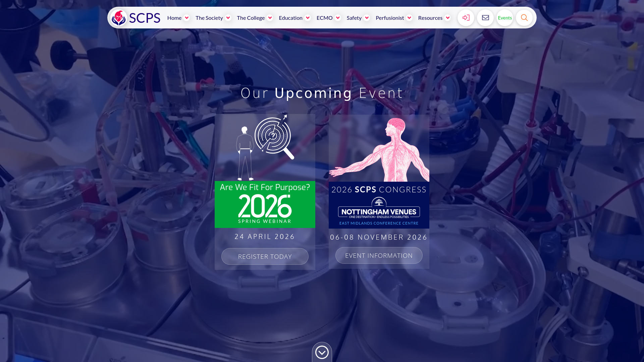The image size is (644, 362).
Task: Open the SCPS Congress anatomy artwork
Action: coord(379,148)
